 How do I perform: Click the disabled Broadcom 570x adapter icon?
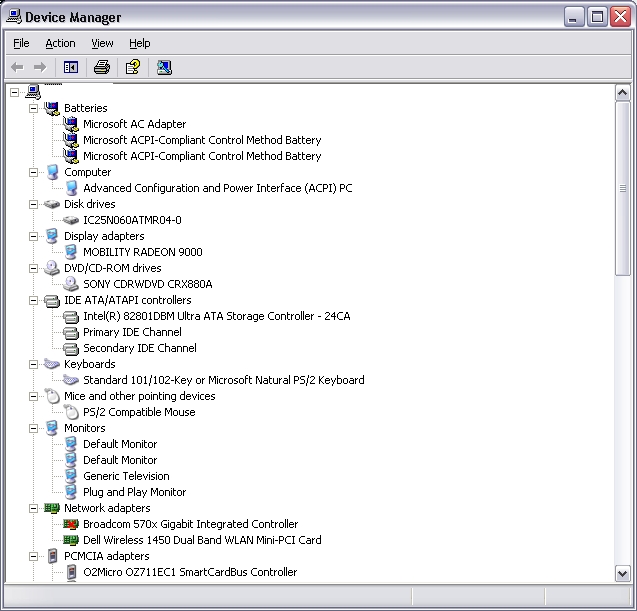pyautogui.click(x=71, y=524)
